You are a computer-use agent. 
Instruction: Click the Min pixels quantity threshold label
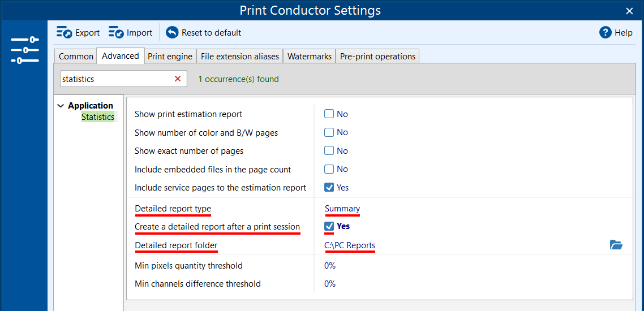(188, 265)
